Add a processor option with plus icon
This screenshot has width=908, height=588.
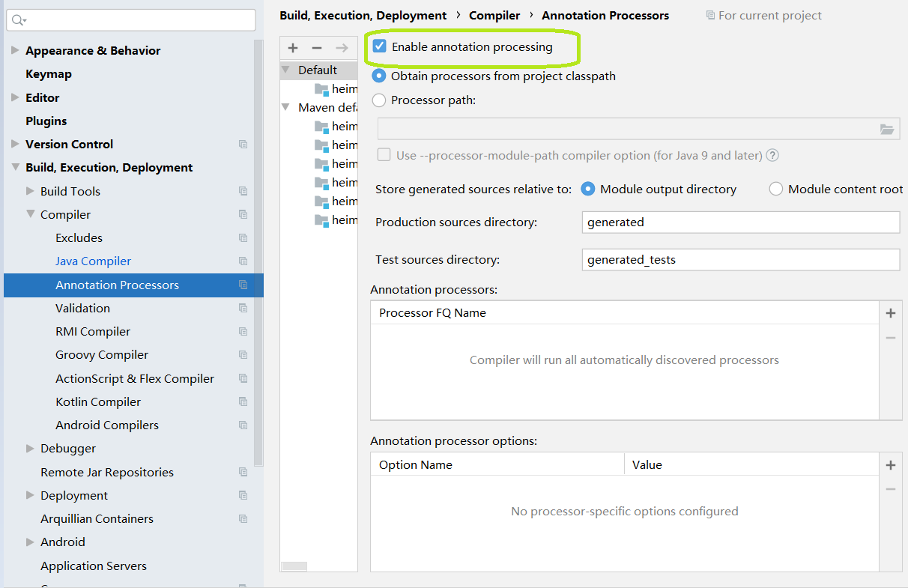pyautogui.click(x=891, y=465)
